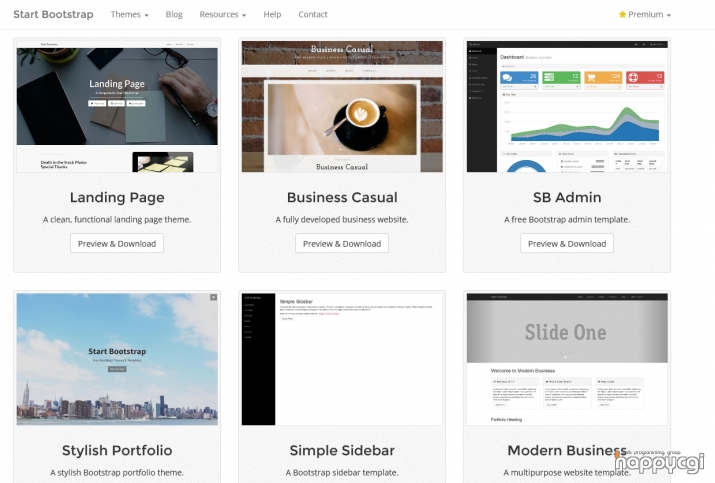The height and width of the screenshot is (483, 715).
Task: Click the blue comments tile in SB Admin preview
Action: [x=519, y=80]
